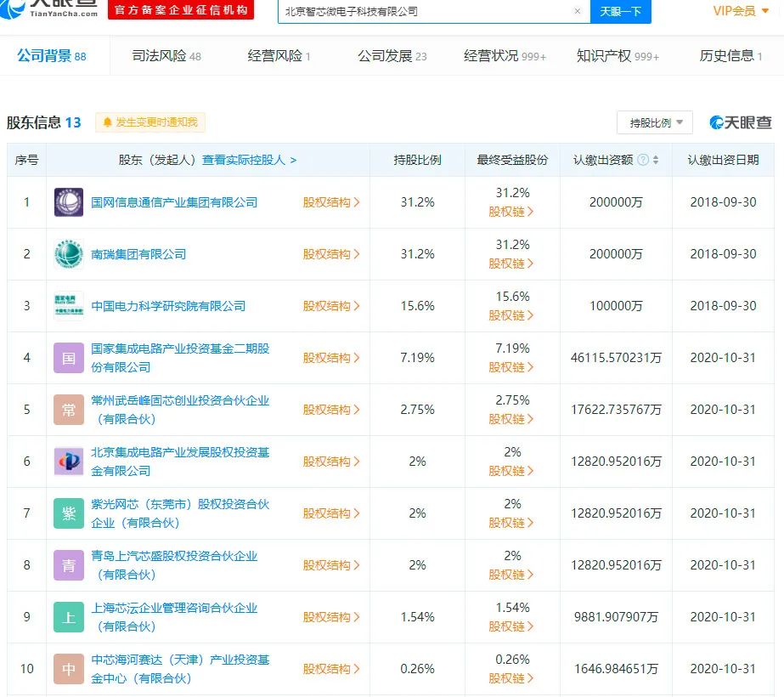Click the 持股比例 column header
Image resolution: width=784 pixels, height=697 pixels.
click(x=418, y=160)
